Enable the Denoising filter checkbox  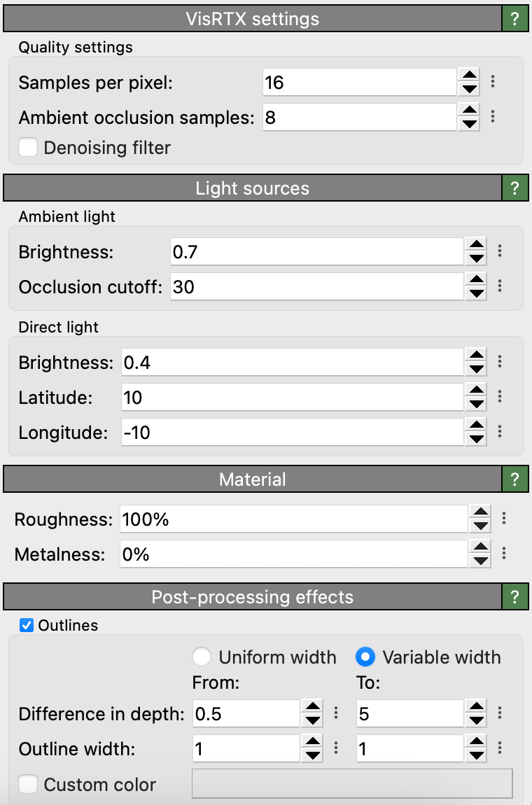(x=28, y=148)
